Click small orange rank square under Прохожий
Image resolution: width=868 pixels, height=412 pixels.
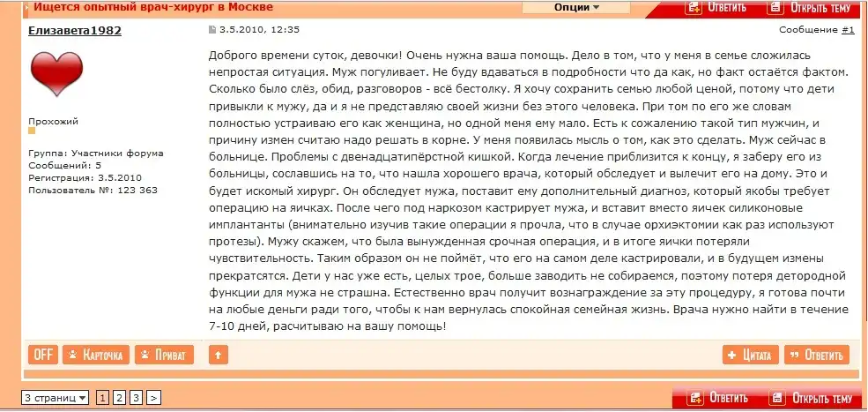(x=32, y=131)
